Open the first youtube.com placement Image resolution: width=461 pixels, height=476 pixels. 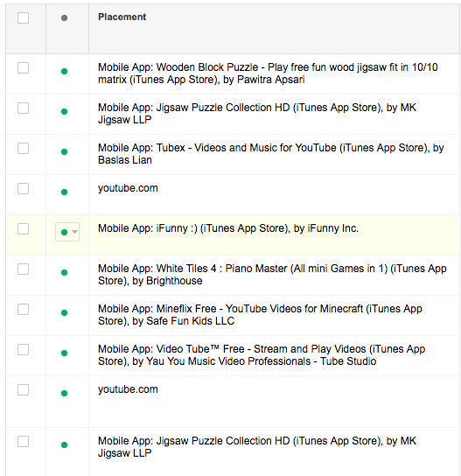click(x=128, y=188)
